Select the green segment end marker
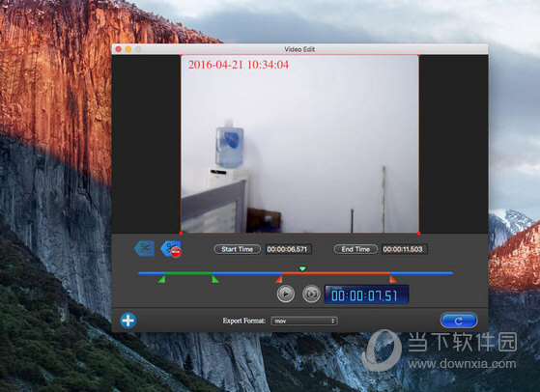This screenshot has height=392, width=540. (x=215, y=279)
